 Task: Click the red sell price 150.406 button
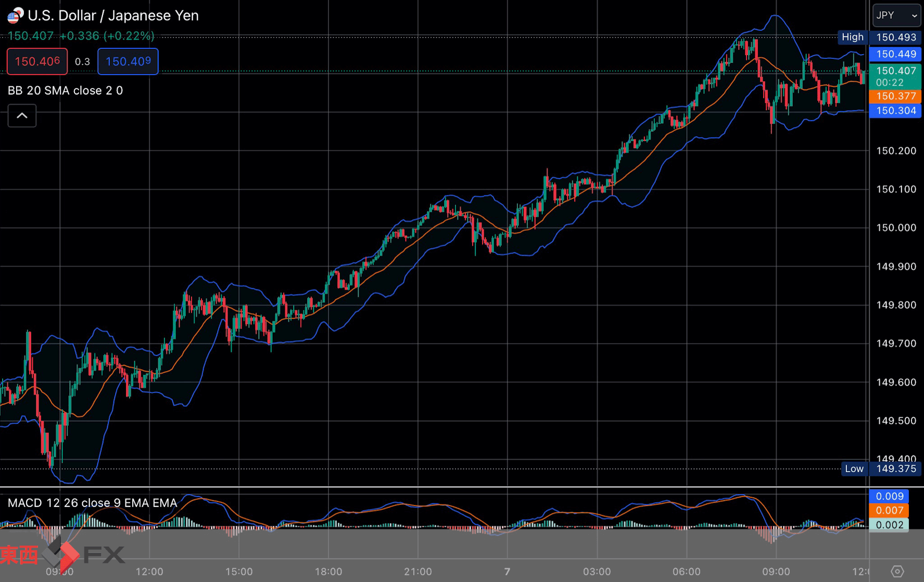point(37,61)
